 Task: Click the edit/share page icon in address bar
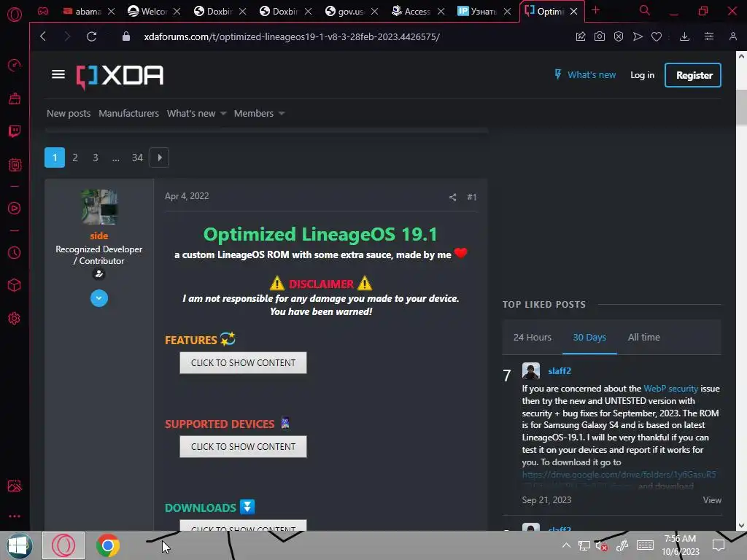580,36
